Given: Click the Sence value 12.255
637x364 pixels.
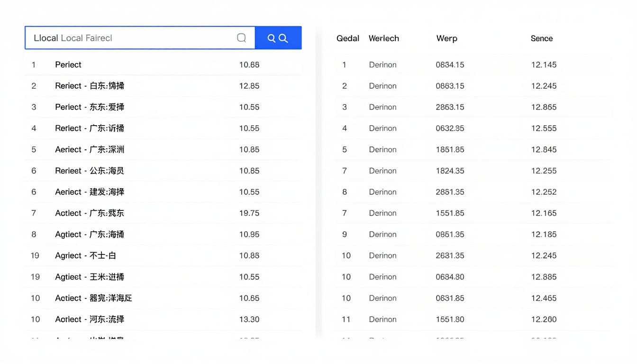Looking at the screenshot, I should click(x=544, y=171).
